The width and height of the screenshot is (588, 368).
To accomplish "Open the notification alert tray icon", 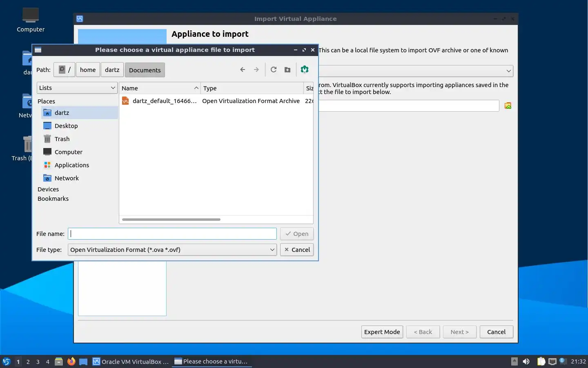I will point(562,361).
